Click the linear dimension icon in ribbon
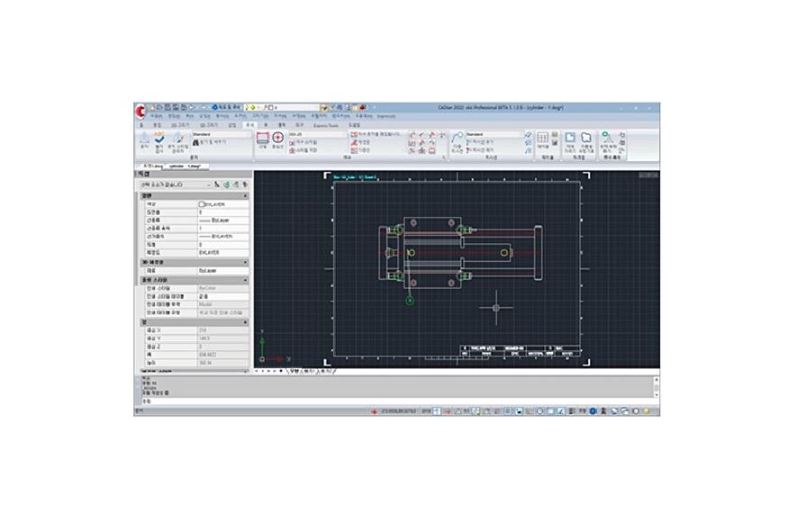Screen dimensions: 788x532 [x=263, y=138]
